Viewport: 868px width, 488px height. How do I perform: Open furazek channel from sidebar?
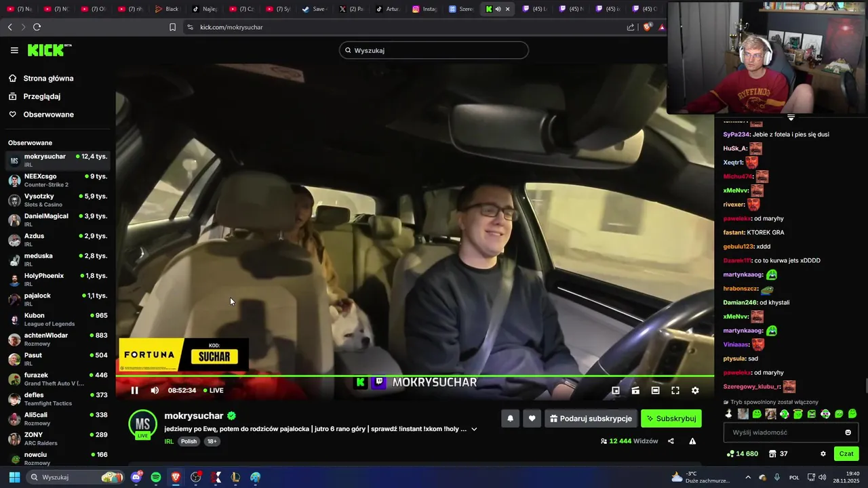(58, 379)
